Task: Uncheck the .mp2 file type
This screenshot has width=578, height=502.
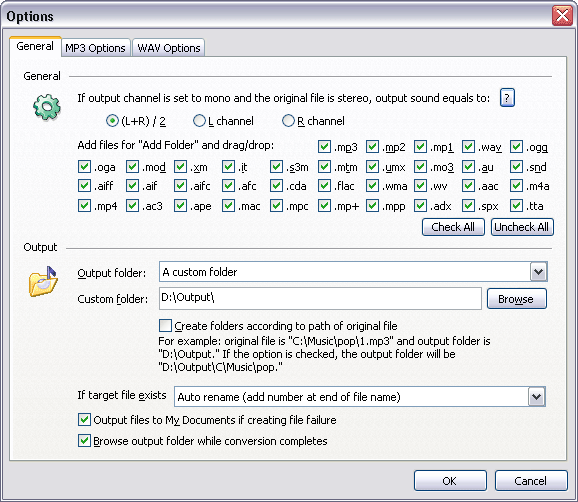Action: (372, 147)
